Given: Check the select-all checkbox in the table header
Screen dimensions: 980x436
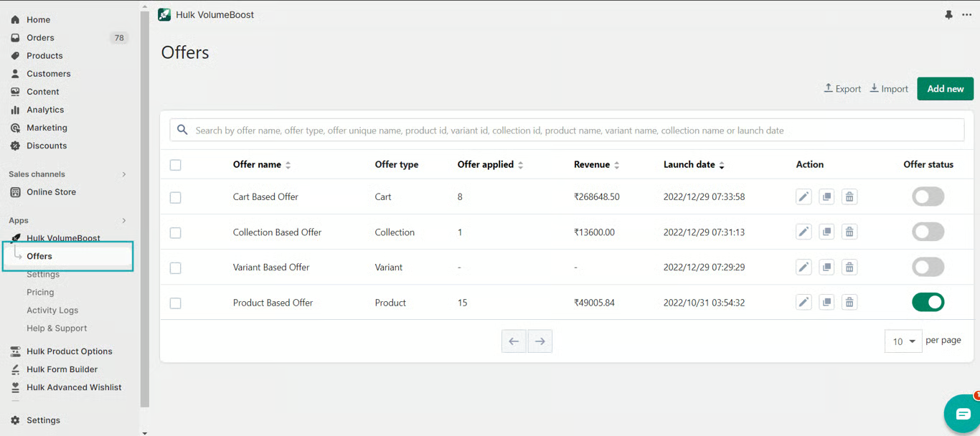Looking at the screenshot, I should pos(175,165).
